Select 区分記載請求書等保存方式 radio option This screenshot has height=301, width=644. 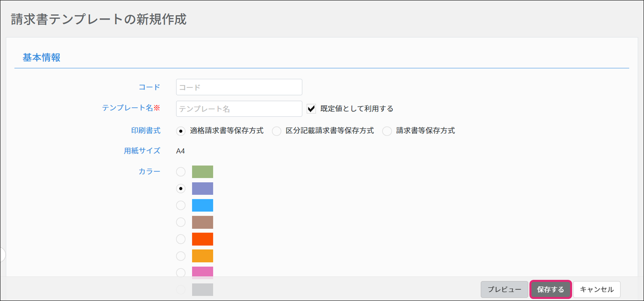(x=277, y=131)
